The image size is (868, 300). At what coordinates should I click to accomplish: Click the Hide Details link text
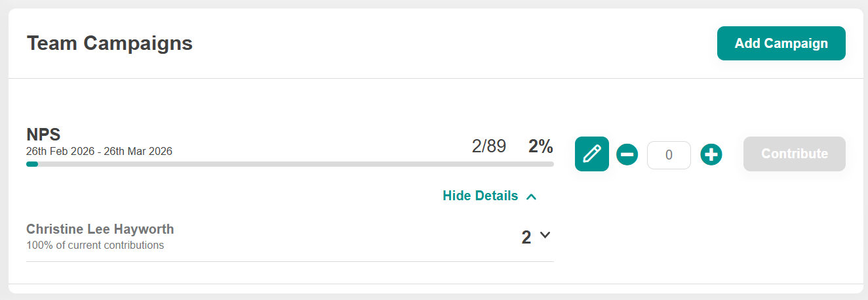tap(480, 196)
